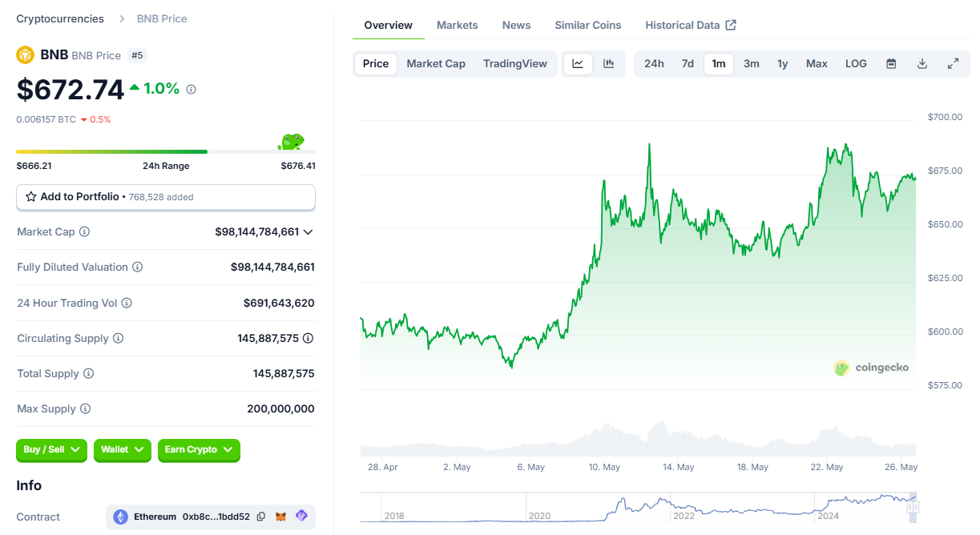Viewport: 980px width, 535px height.
Task: Click the #5 rank badge
Action: point(137,55)
